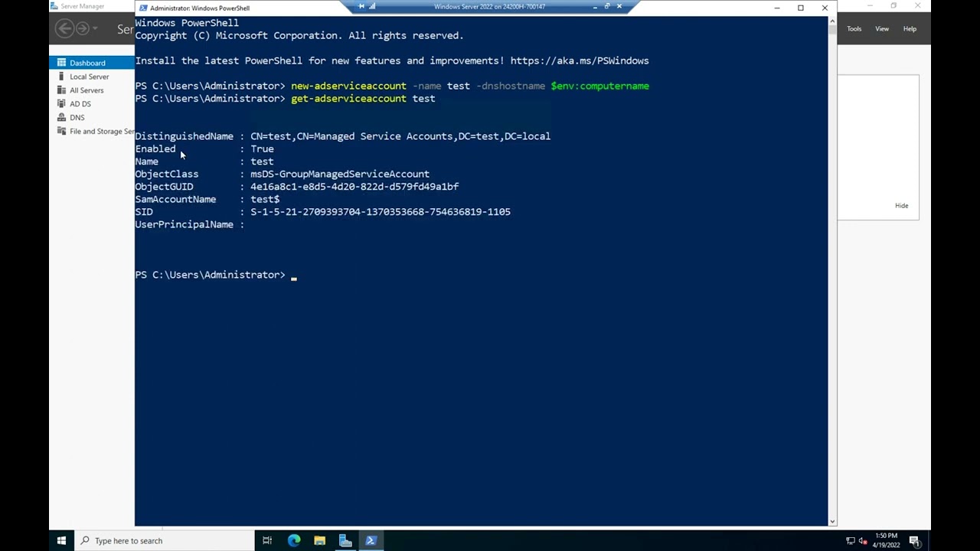Viewport: 980px width, 551px height.
Task: Click the Server Manager forward arrow
Action: point(82,29)
